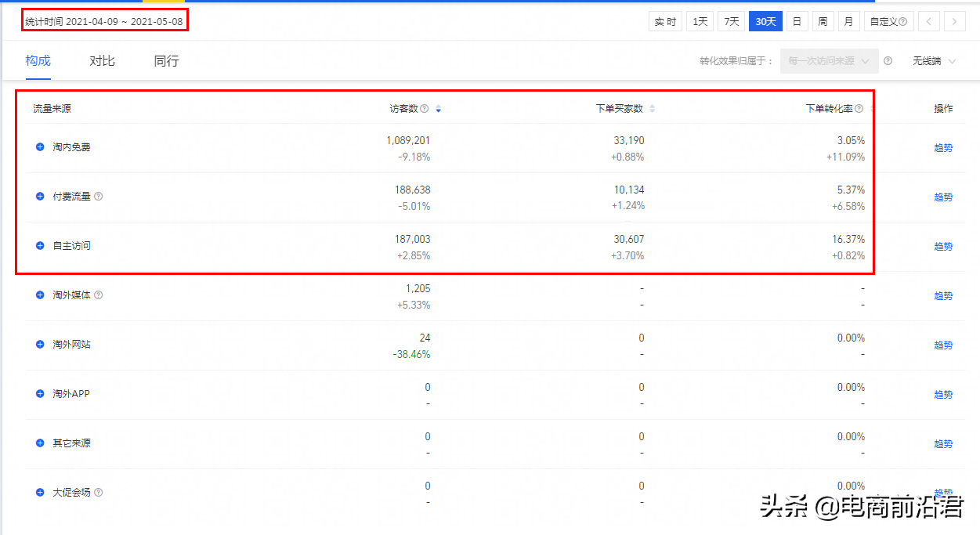Switch to the 对比 tab
The height and width of the screenshot is (535, 980).
(102, 60)
